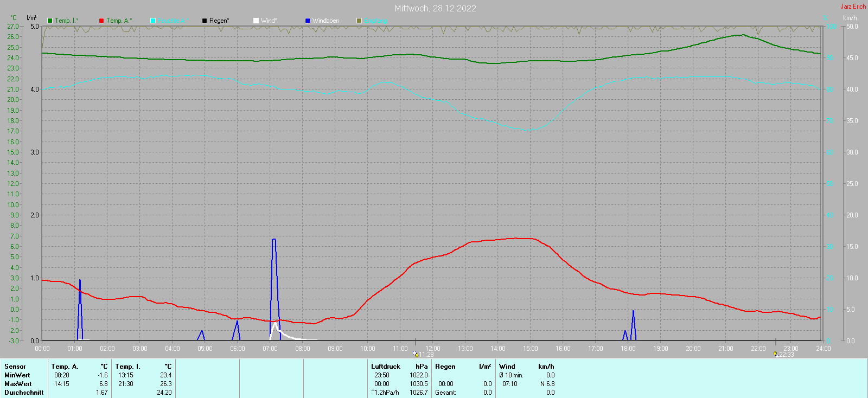The width and height of the screenshot is (868, 398).
Task: Click the '12:00' time axis label
Action: [433, 349]
